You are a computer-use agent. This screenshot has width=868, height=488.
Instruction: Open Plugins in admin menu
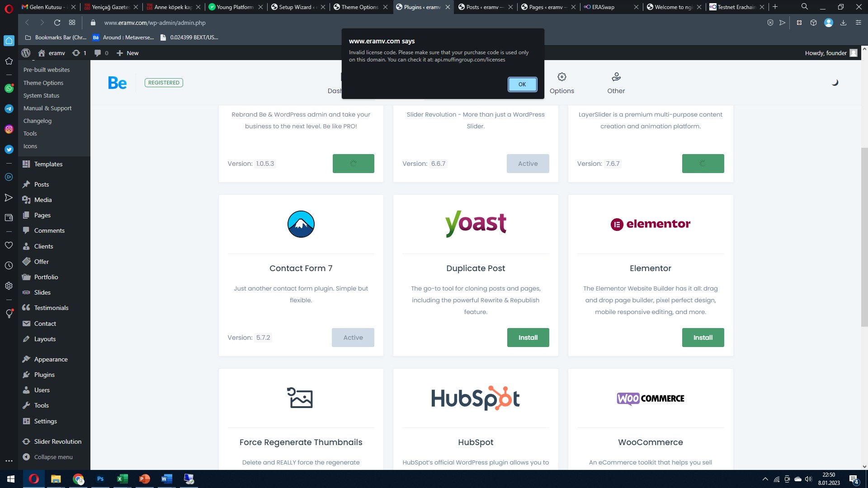[44, 375]
